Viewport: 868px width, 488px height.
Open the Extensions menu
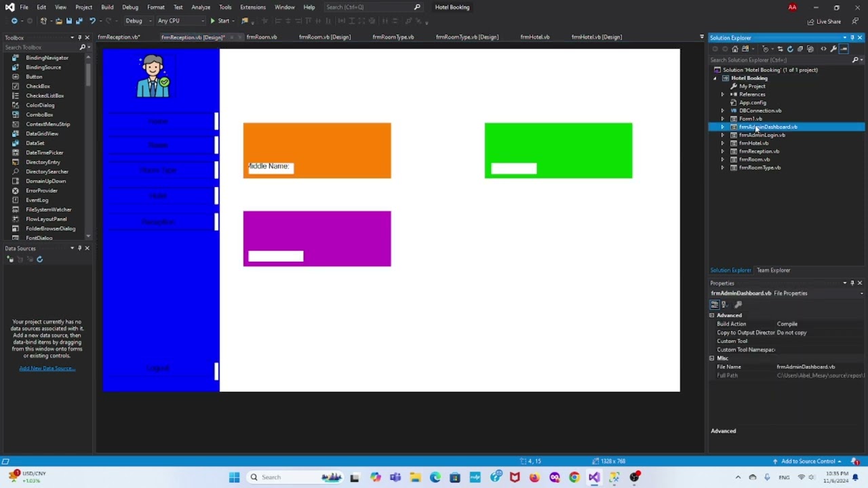(253, 7)
